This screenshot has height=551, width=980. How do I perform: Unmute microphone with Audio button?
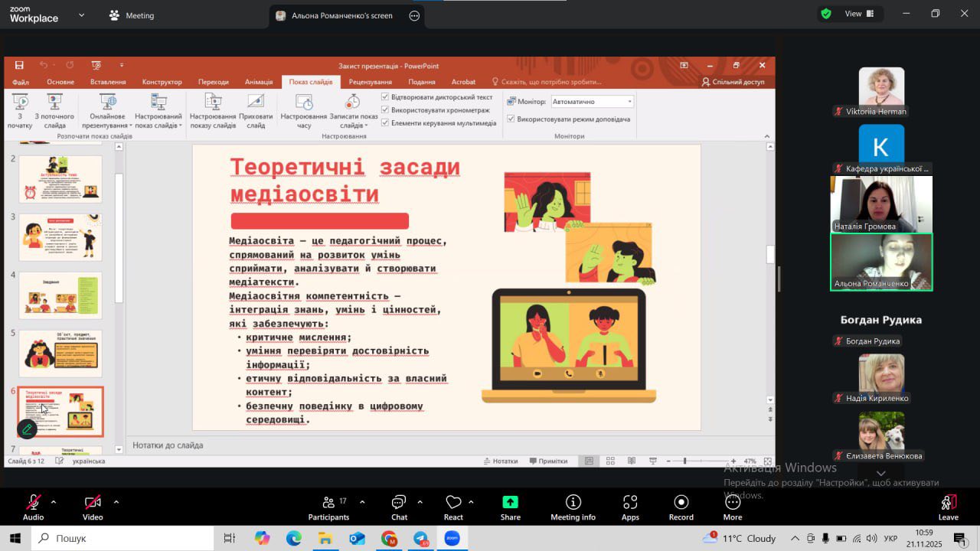pyautogui.click(x=33, y=503)
